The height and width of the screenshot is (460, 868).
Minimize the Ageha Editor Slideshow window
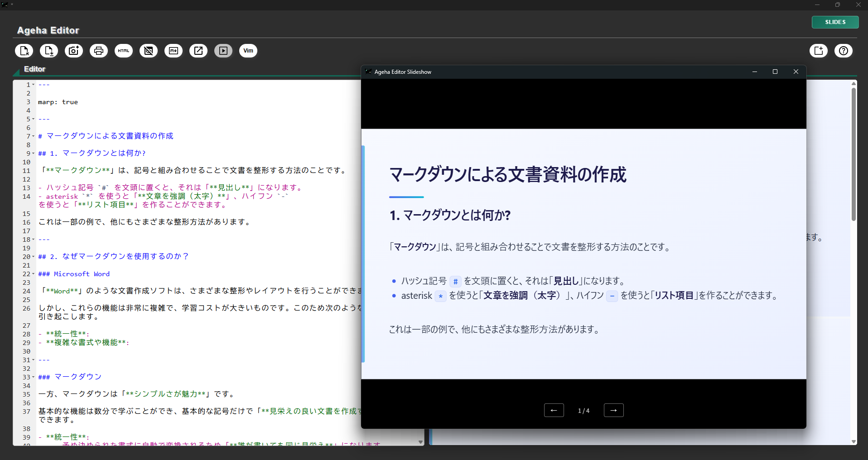pyautogui.click(x=755, y=72)
